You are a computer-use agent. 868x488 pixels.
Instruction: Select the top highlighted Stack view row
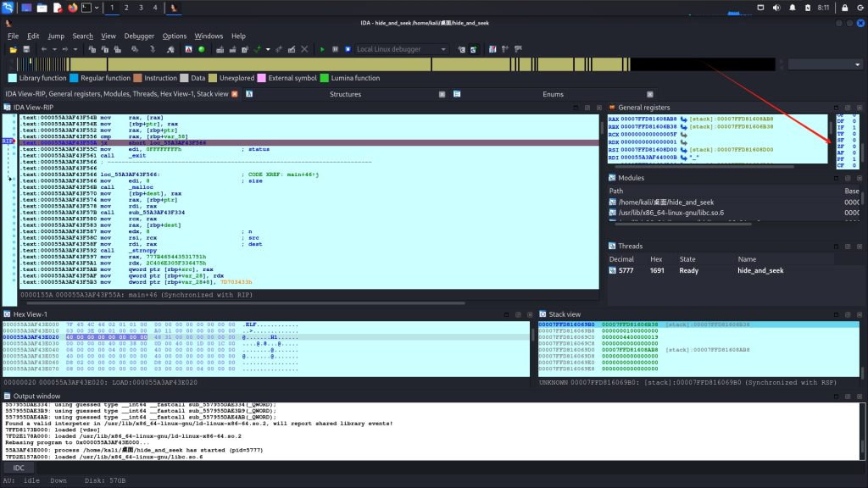[698, 324]
